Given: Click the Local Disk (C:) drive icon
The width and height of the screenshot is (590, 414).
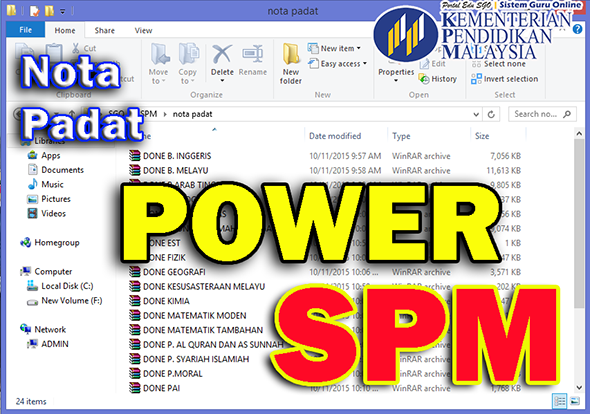Looking at the screenshot, I should pyautogui.click(x=33, y=286).
